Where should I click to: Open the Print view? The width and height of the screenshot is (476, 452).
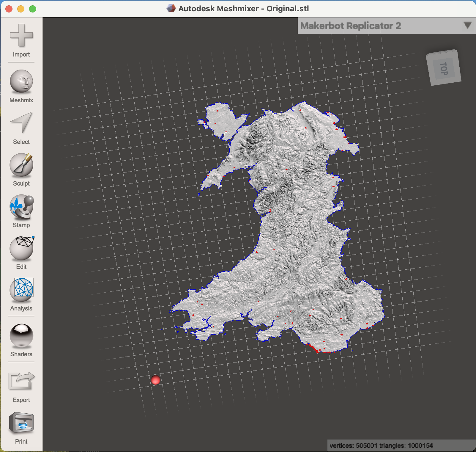21,428
